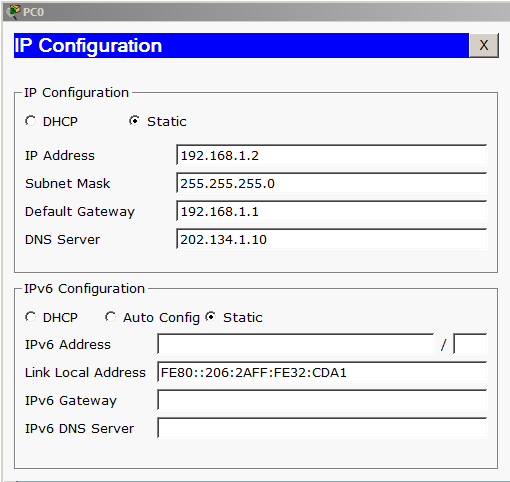This screenshot has height=482, width=510.
Task: Click the DNS Server field 202.134.1.10
Action: [331, 239]
